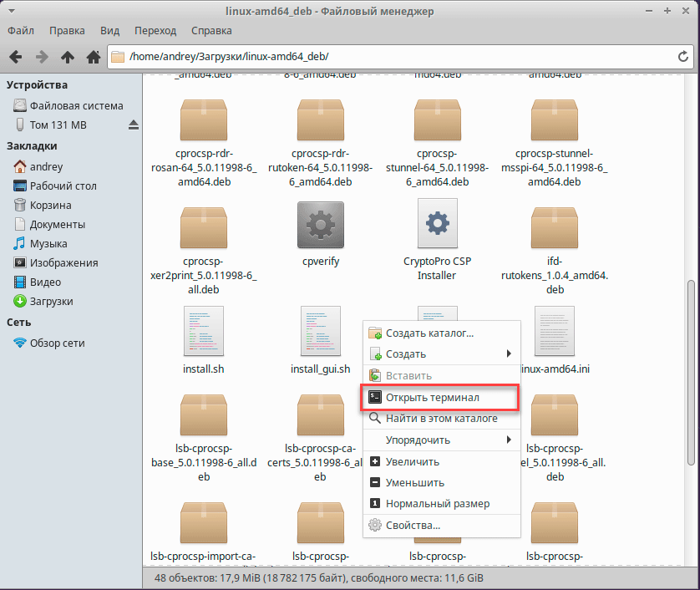Open Загрузки bookmark in sidebar
Image resolution: width=700 pixels, height=590 pixels.
tap(51, 301)
